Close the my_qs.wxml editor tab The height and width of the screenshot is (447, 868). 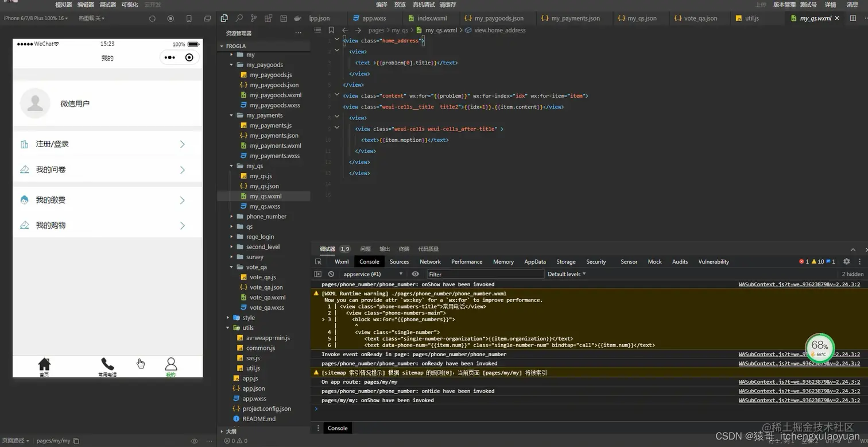[x=837, y=18]
